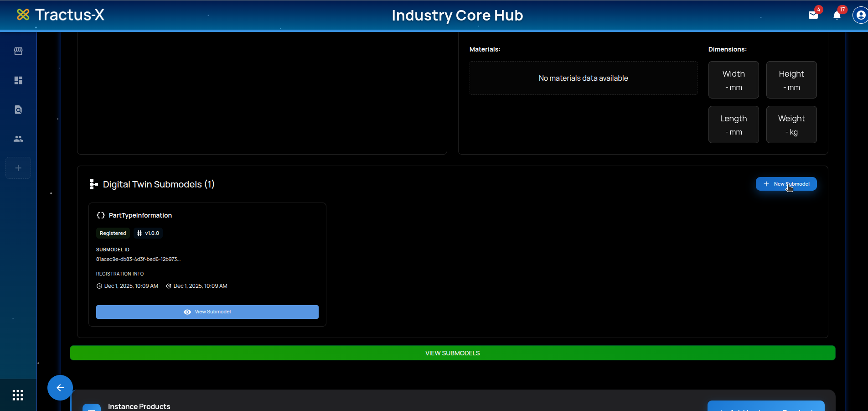This screenshot has width=868, height=411.
Task: Open the mail inbox icon
Action: tap(813, 15)
